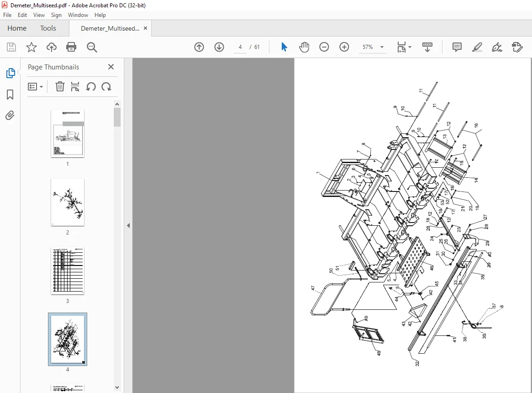The image size is (532, 393).
Task: Click thumbnails scrollbar up arrow
Action: pos(117,104)
